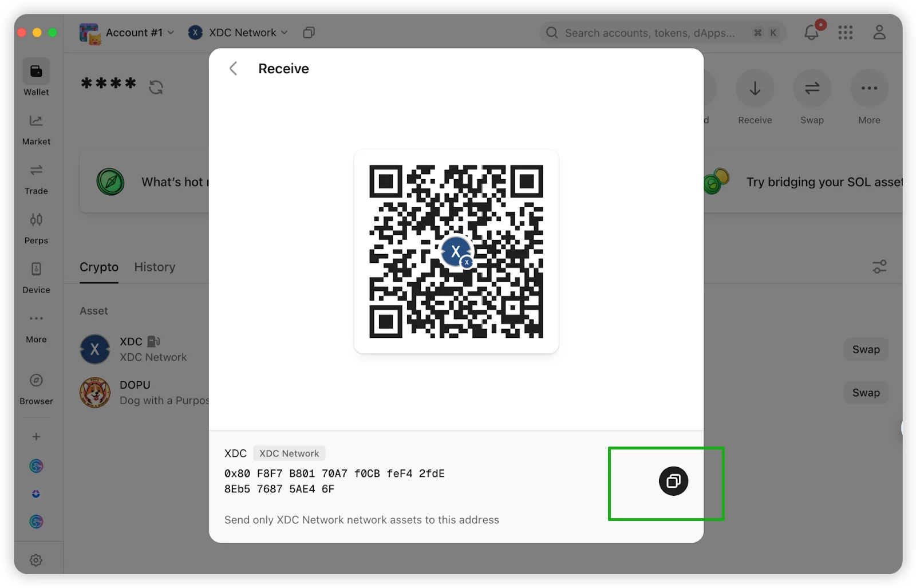916x588 pixels.
Task: Open the XDC Network selector
Action: [x=238, y=33]
